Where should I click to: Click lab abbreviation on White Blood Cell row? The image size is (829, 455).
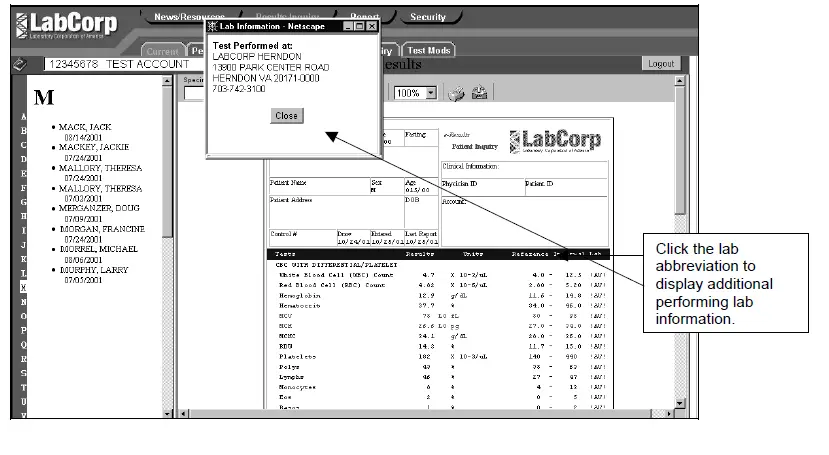(x=598, y=275)
